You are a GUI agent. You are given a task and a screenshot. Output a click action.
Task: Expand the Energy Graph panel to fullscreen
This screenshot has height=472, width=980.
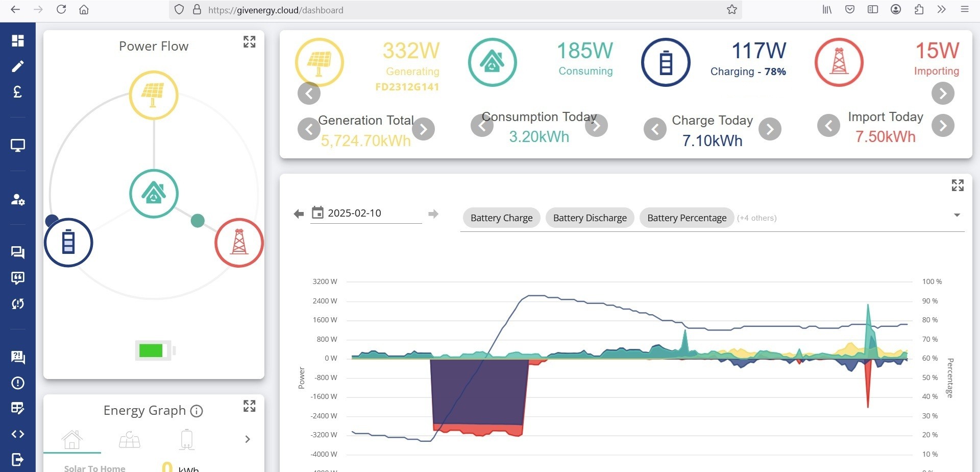click(x=249, y=406)
